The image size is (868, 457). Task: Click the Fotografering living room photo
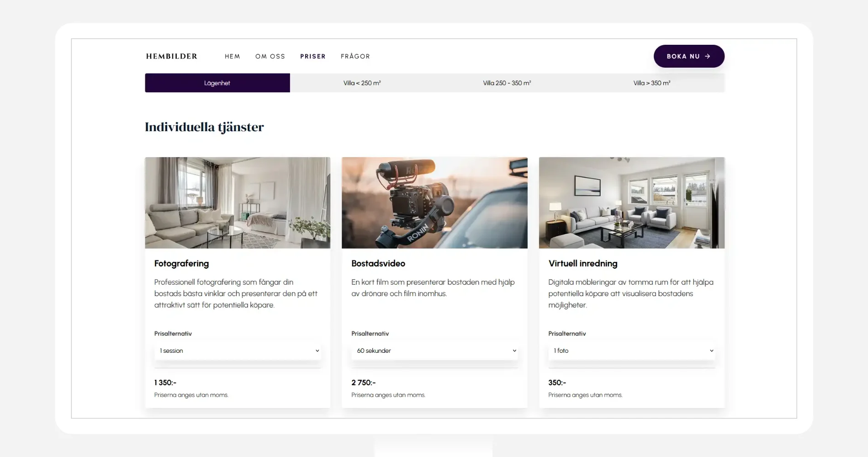[238, 203]
